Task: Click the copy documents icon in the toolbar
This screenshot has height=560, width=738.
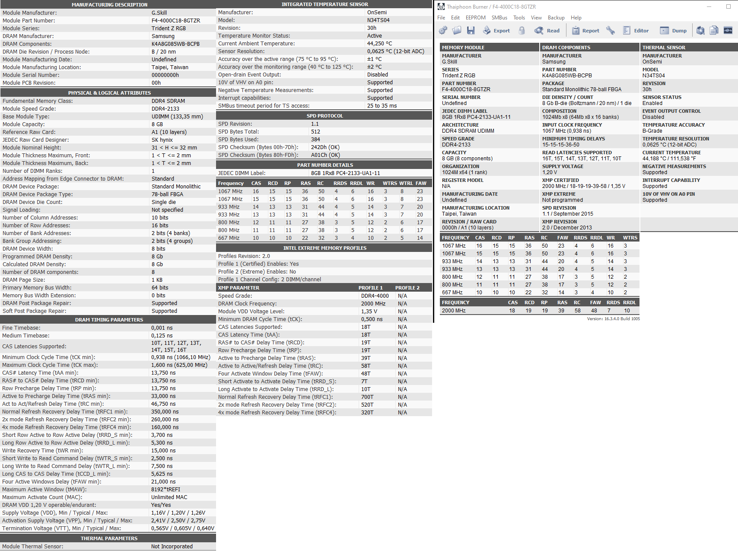Action: click(714, 30)
